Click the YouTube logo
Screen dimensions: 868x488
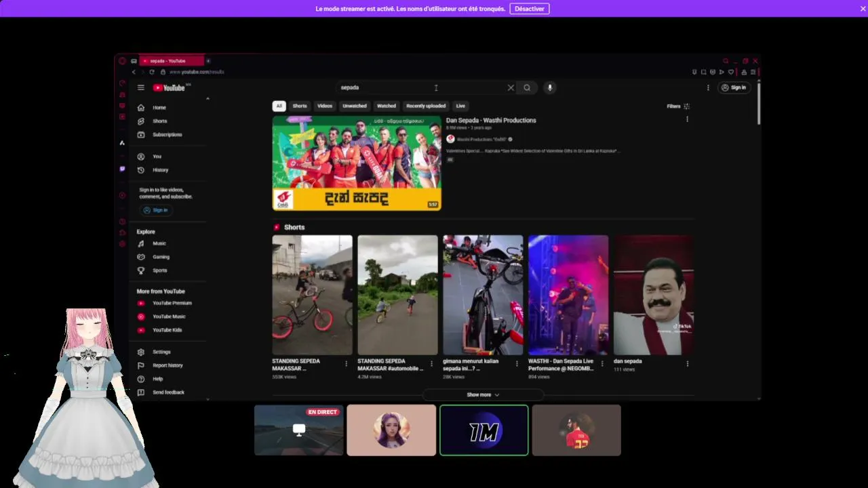(169, 87)
